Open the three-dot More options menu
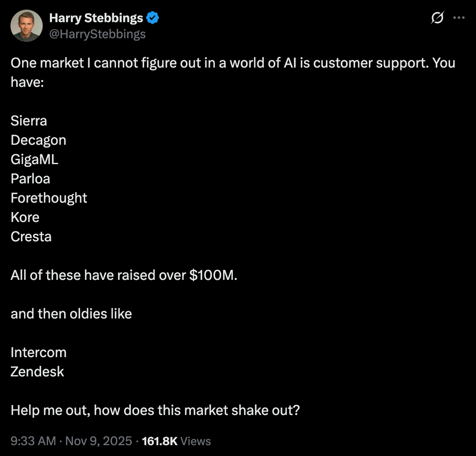476x456 pixels. [458, 18]
